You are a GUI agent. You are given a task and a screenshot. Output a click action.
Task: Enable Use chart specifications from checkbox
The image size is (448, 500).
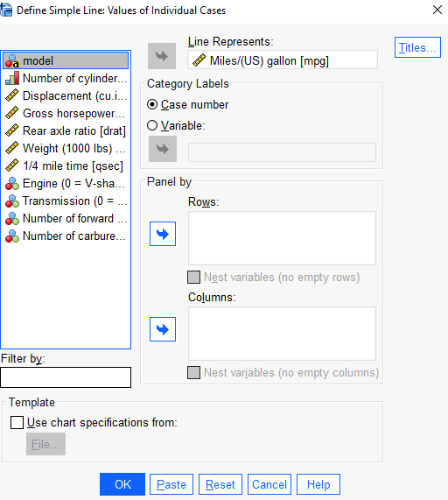tap(17, 423)
